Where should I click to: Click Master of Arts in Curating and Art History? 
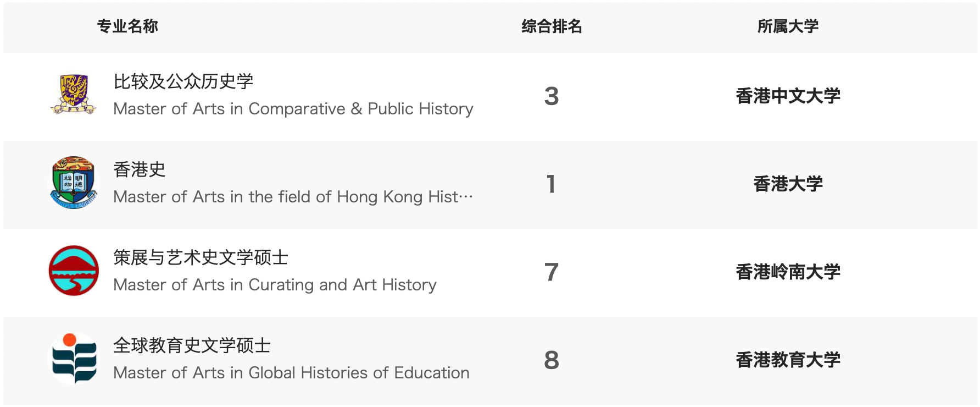(x=275, y=285)
